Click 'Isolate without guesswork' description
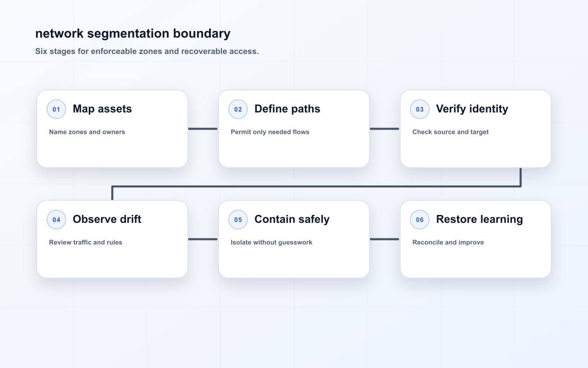Screen dimensions: 588x368 (271, 242)
